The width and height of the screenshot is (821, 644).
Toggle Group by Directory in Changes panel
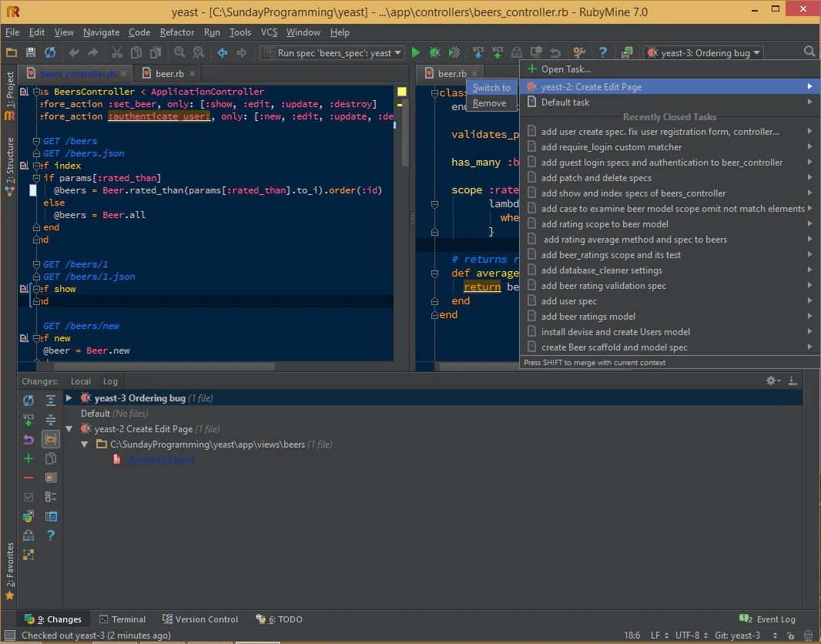pyautogui.click(x=51, y=439)
